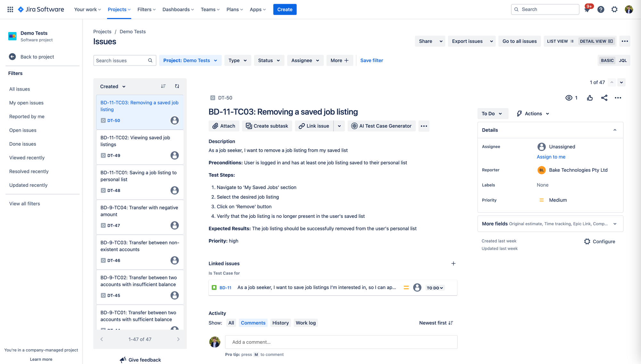Click the Assign to me link
641x364 pixels.
click(551, 157)
